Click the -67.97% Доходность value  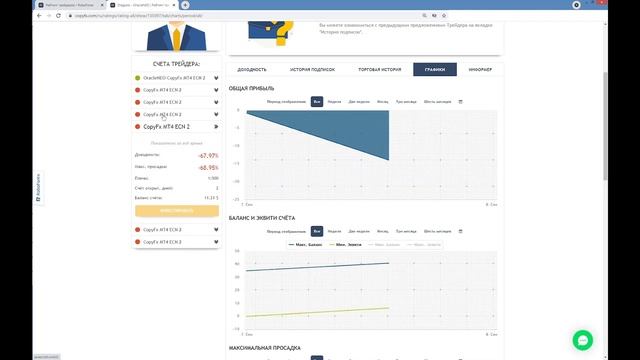click(x=208, y=156)
